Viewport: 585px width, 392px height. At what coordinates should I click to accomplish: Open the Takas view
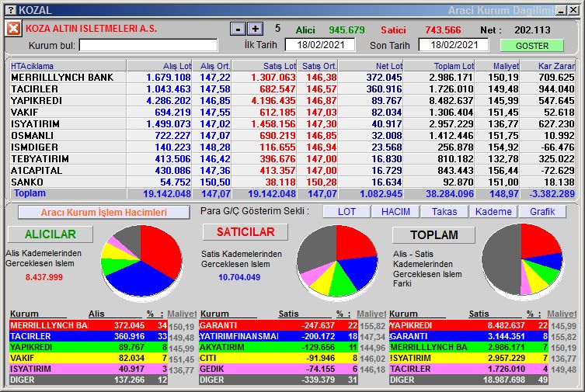pyautogui.click(x=444, y=212)
